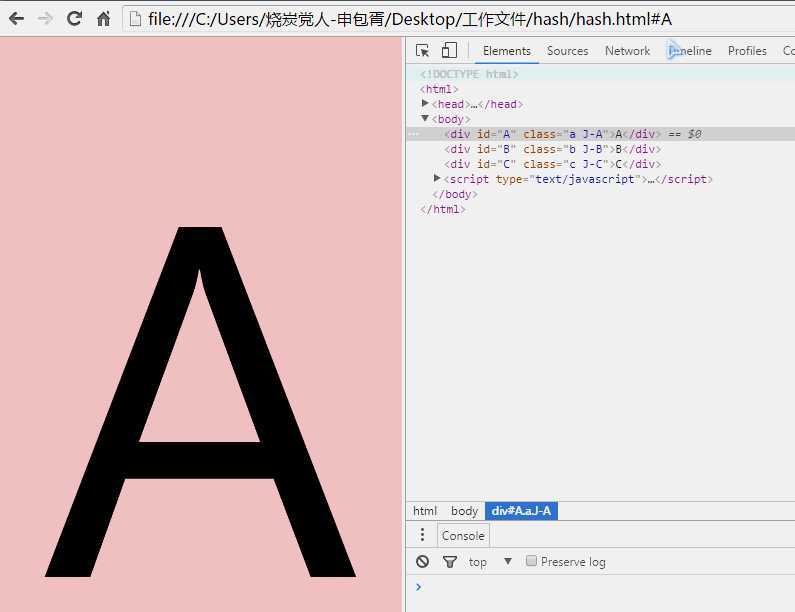Open the Timeline tab

pyautogui.click(x=690, y=51)
